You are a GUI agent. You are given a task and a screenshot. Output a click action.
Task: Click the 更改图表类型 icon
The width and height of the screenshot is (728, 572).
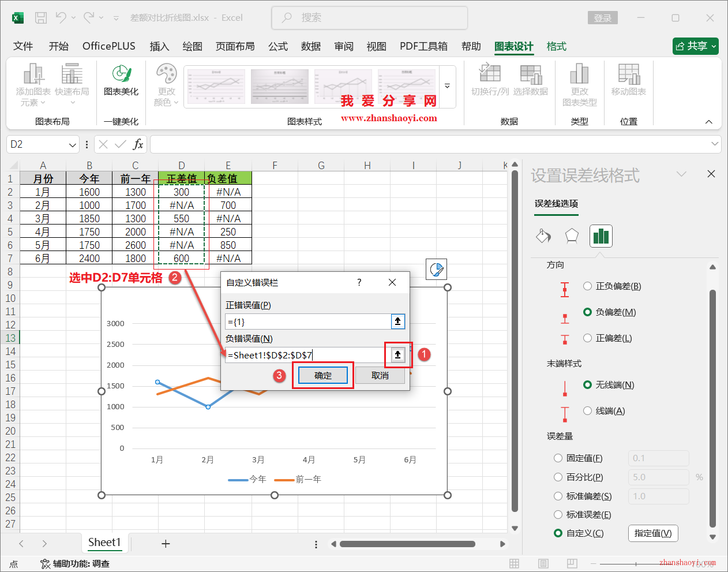pos(579,85)
